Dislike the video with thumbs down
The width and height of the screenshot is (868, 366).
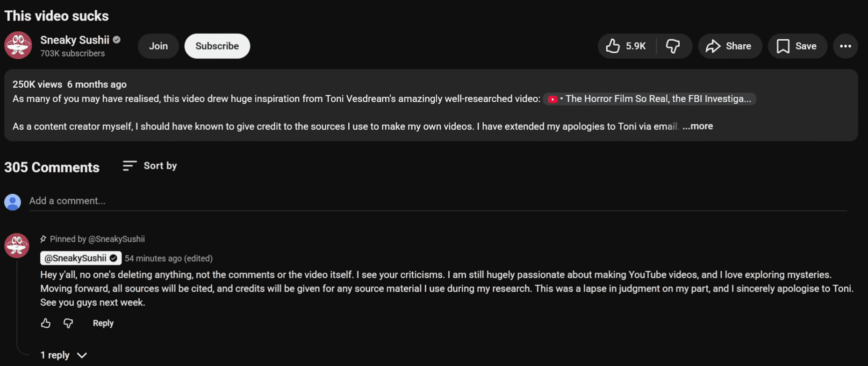[673, 46]
